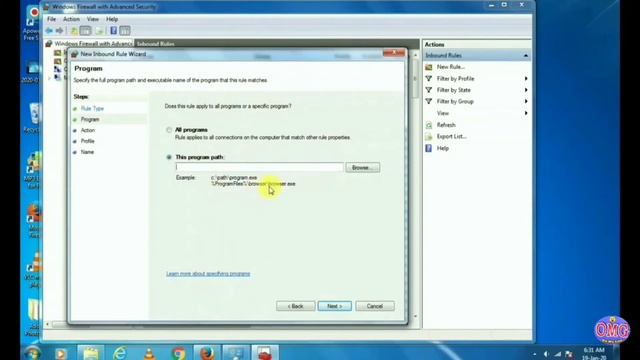Image resolution: width=640 pixels, height=360 pixels.
Task: Click the Export List toolbar icon
Action: click(99, 31)
